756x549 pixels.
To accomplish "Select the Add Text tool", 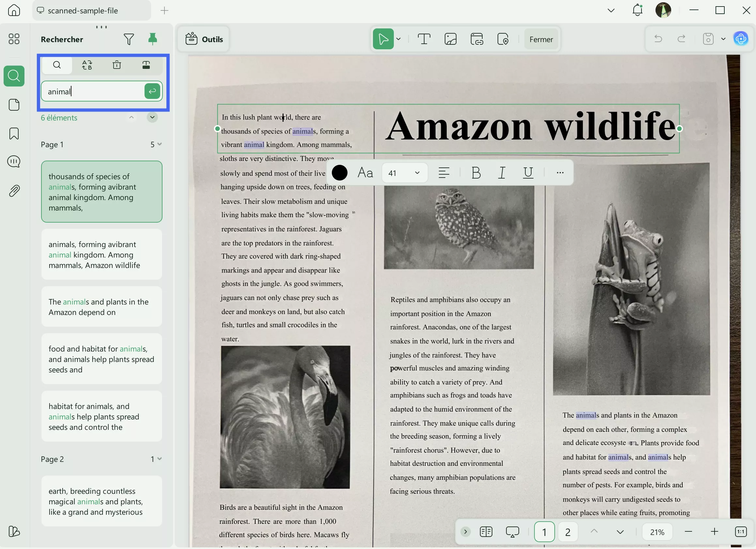I will tap(424, 39).
